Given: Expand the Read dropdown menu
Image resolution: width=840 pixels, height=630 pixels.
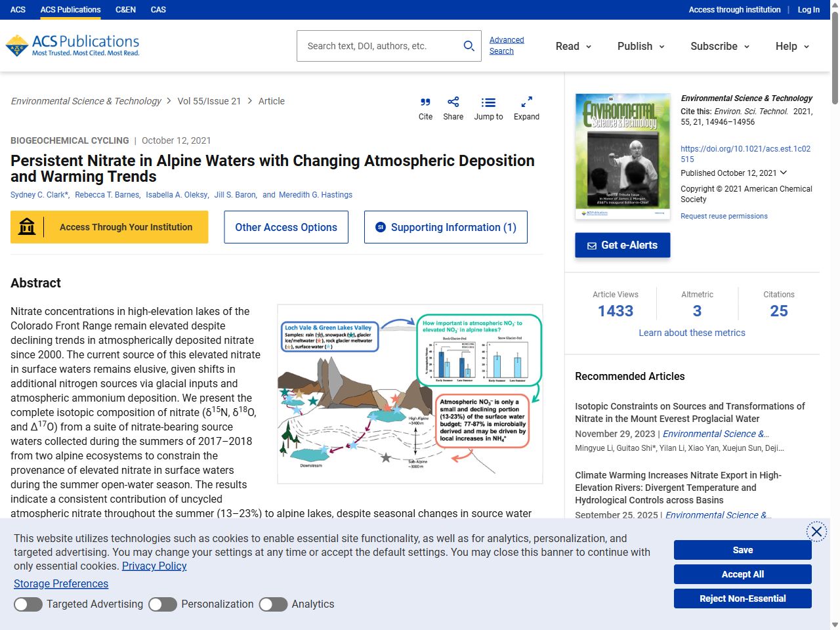Looking at the screenshot, I should click(573, 46).
